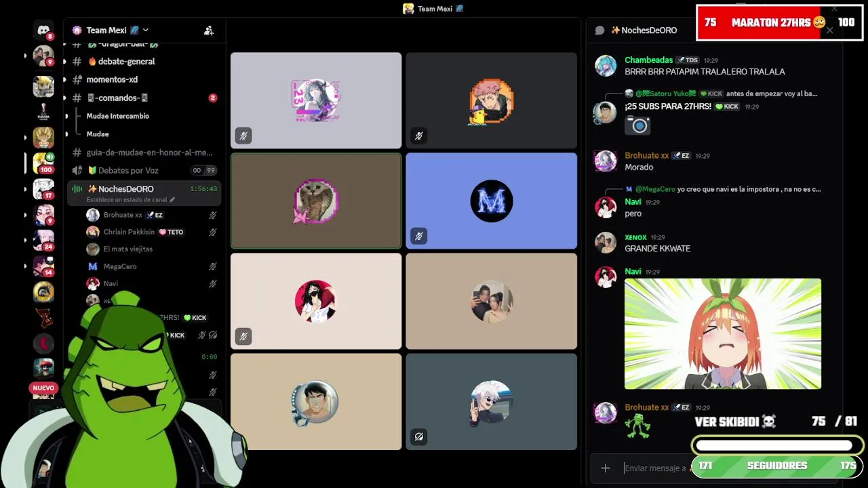Select the couple photo avatar tile

pyautogui.click(x=491, y=301)
